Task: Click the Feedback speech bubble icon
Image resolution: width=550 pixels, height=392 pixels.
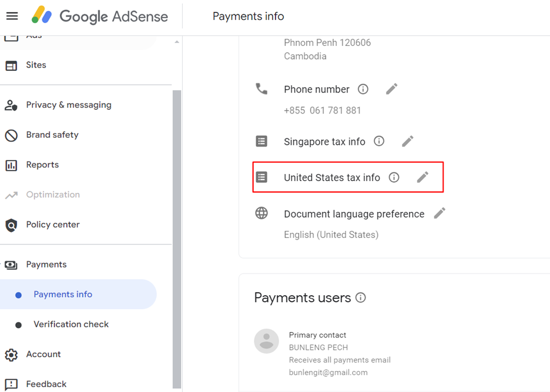Action: 11,384
